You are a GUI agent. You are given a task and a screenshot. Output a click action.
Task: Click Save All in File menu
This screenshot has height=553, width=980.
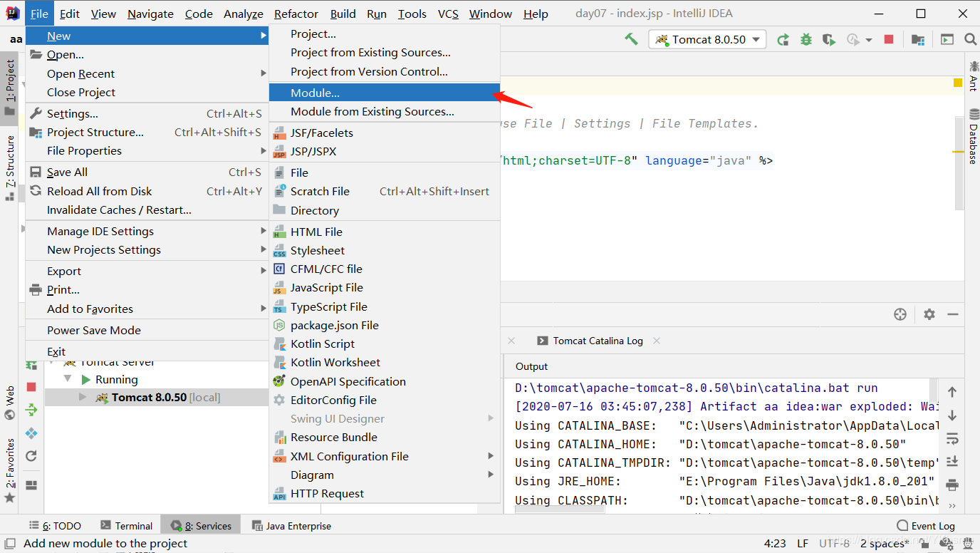click(147, 172)
